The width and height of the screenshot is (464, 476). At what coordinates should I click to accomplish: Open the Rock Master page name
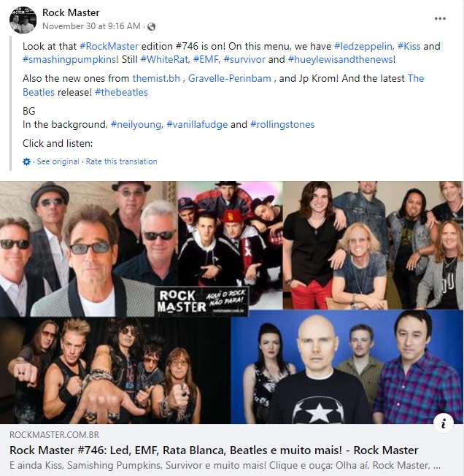point(71,12)
